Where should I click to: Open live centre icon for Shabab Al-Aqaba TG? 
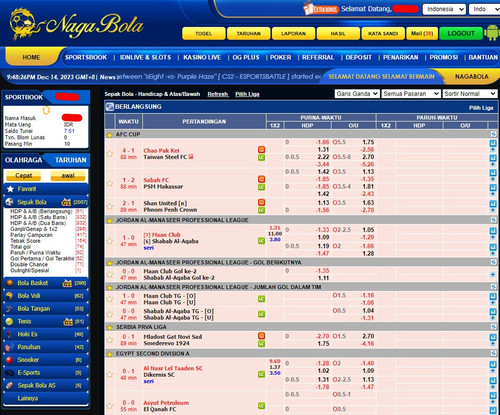(x=261, y=314)
